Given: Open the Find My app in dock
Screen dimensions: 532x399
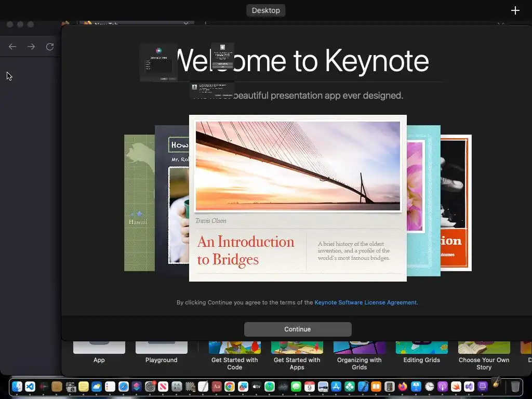Looking at the screenshot, I should [270, 387].
